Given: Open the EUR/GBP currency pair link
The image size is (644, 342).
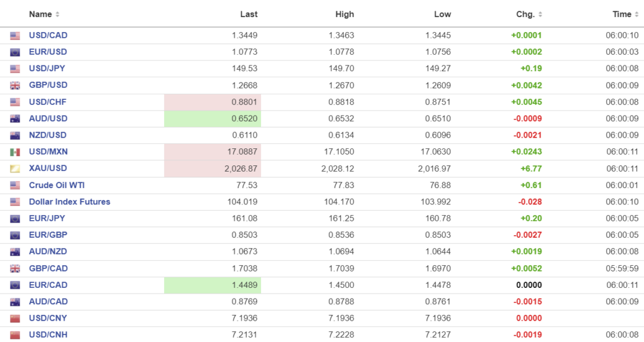Looking at the screenshot, I should 48,235.
